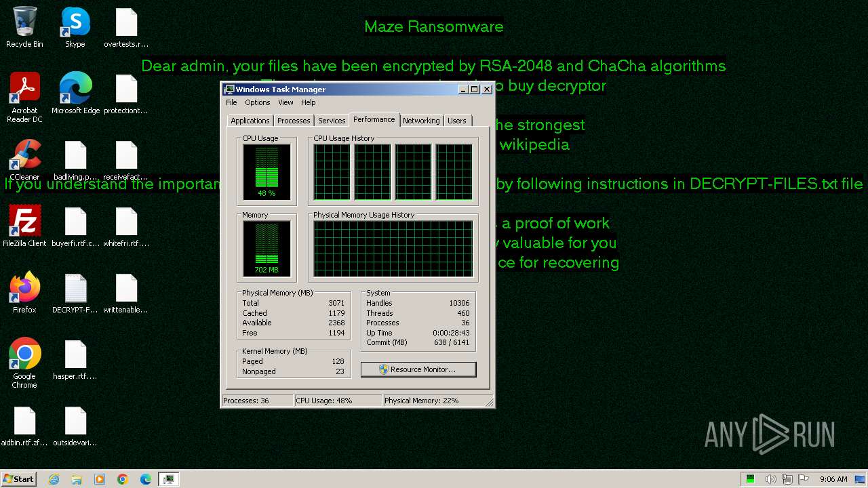Click the Cached value 1179
This screenshot has width=868, height=488.
(x=336, y=313)
